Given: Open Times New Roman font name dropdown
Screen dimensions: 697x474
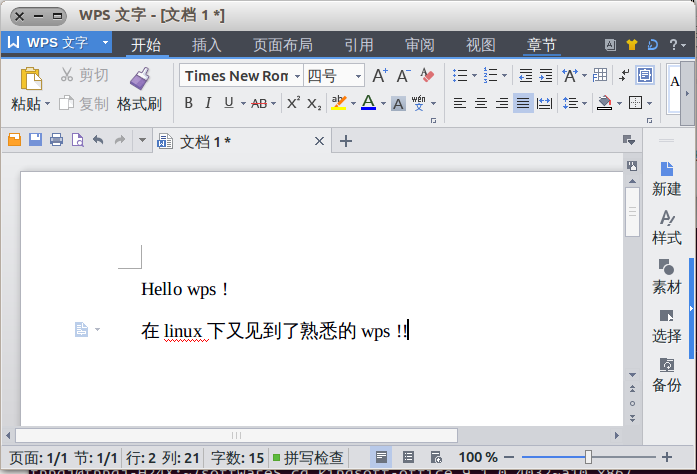Looking at the screenshot, I should pyautogui.click(x=297, y=76).
